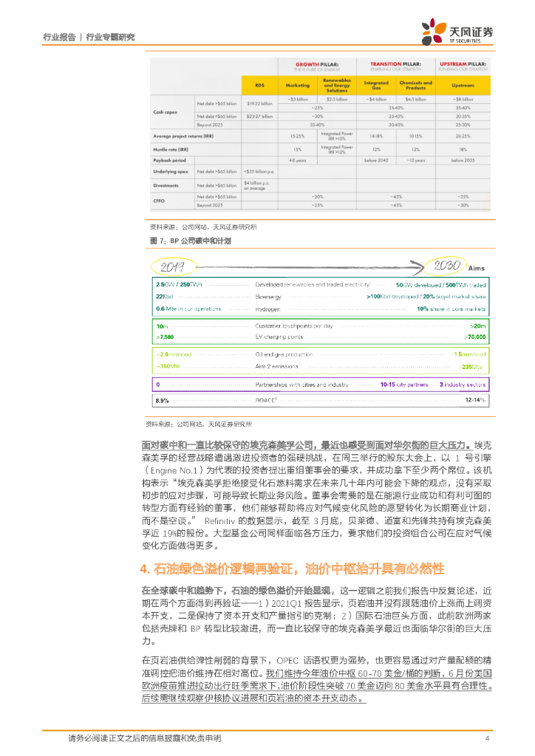Click 0.6 Mte in our operations

click(188, 309)
